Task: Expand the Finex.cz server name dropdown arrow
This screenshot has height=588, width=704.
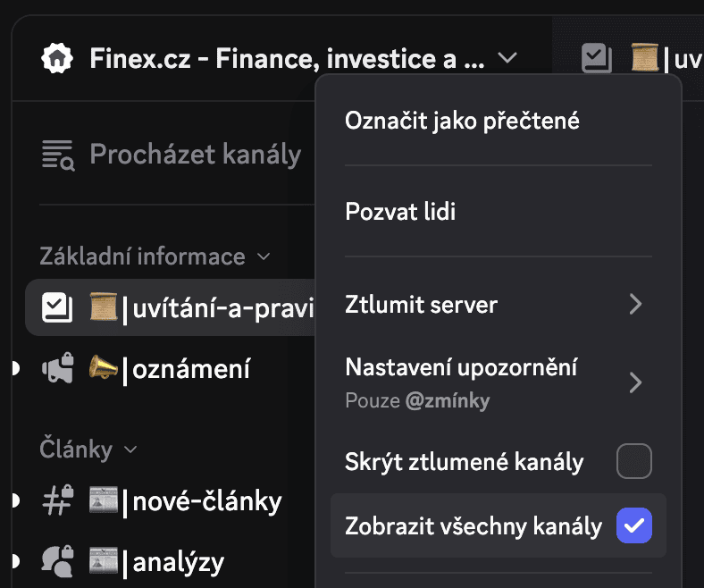Action: point(507,59)
